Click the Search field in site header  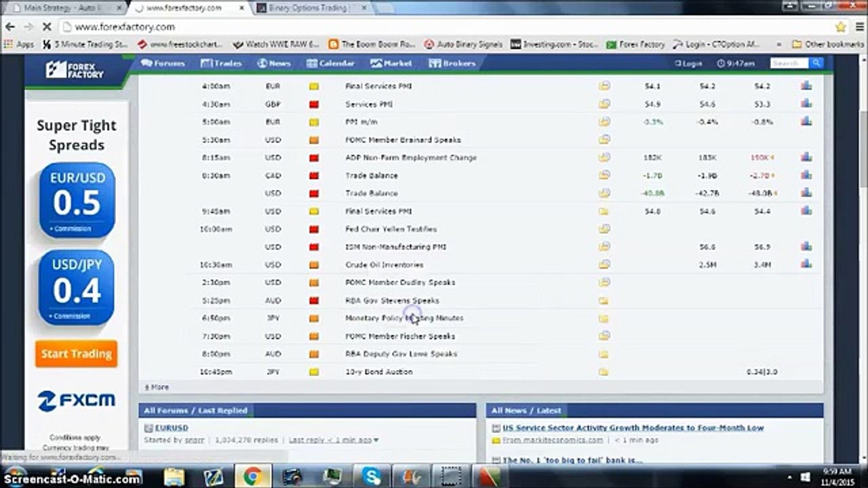[x=789, y=63]
